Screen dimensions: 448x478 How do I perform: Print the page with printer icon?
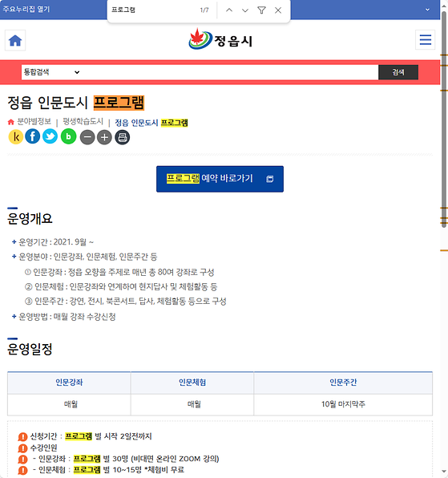click(123, 137)
